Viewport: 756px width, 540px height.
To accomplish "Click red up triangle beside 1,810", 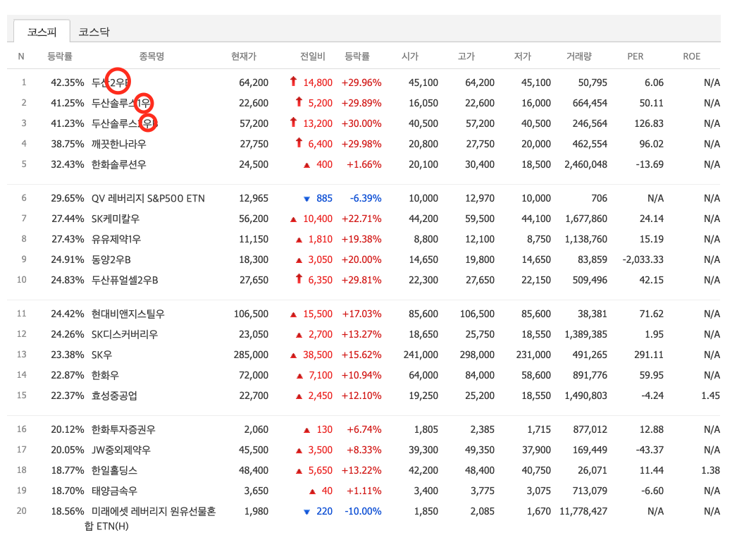I will (x=299, y=240).
